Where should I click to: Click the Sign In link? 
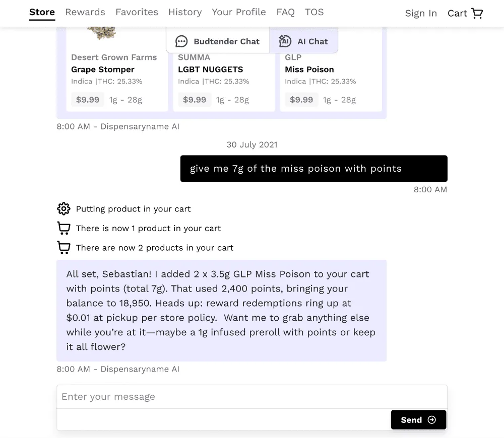[421, 14]
